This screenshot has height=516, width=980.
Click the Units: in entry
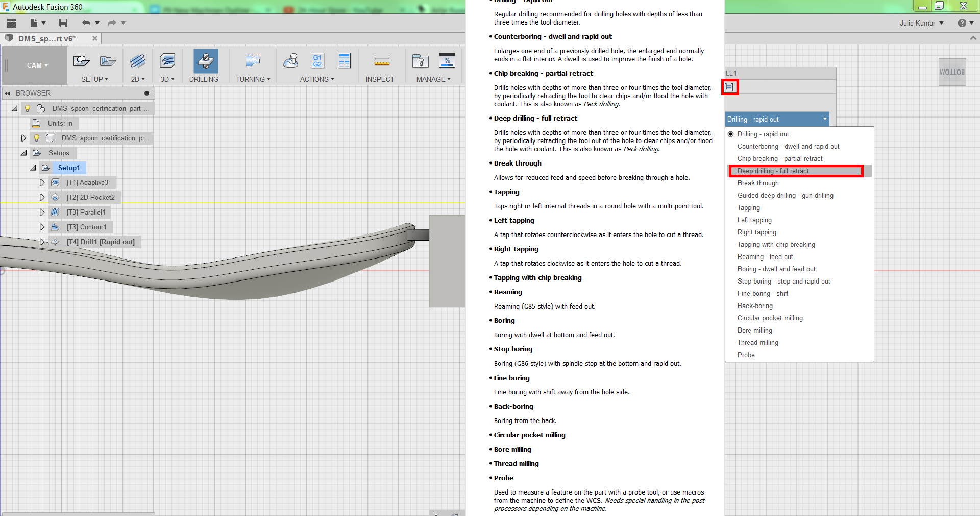coord(60,124)
